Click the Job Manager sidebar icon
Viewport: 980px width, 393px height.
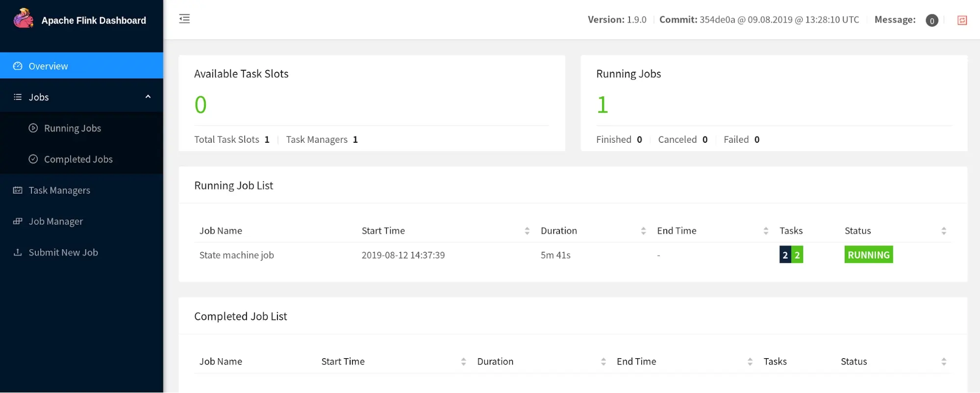(x=18, y=221)
